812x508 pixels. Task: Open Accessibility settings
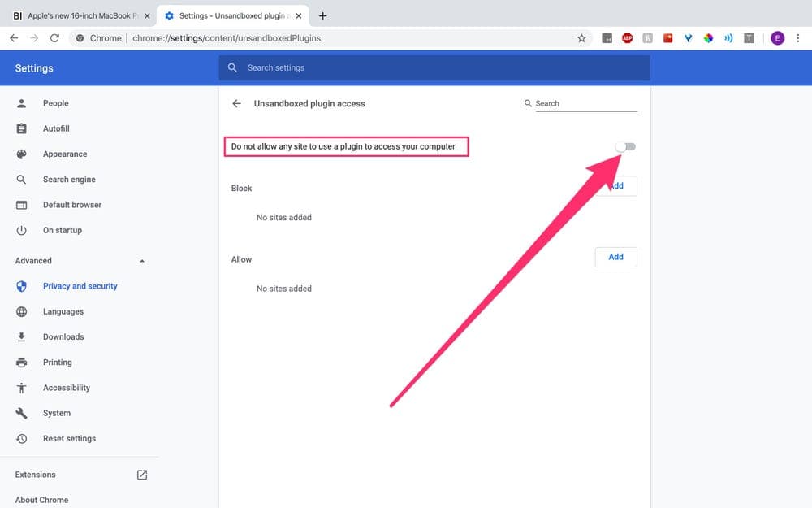click(x=67, y=388)
